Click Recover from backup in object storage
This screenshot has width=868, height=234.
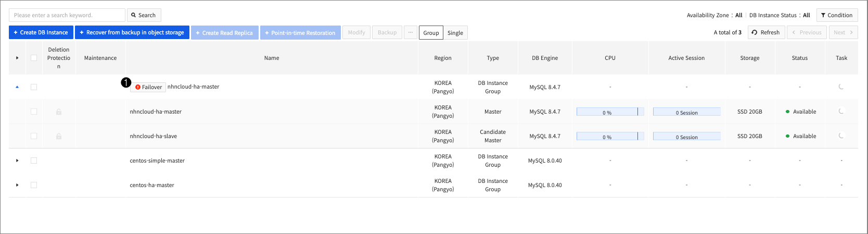pos(132,32)
